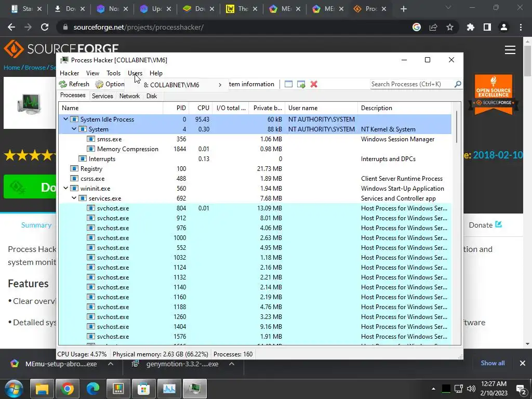
Task: Open the Hacker menu
Action: [x=69, y=73]
